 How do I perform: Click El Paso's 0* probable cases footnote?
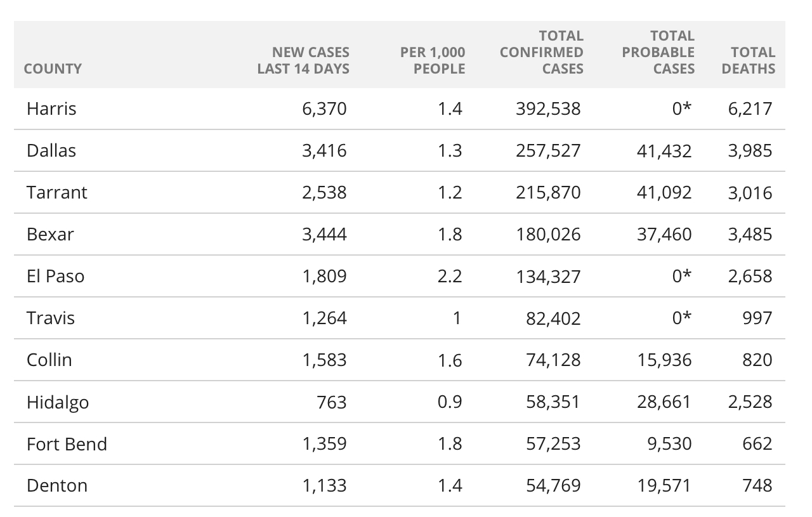pyautogui.click(x=681, y=276)
